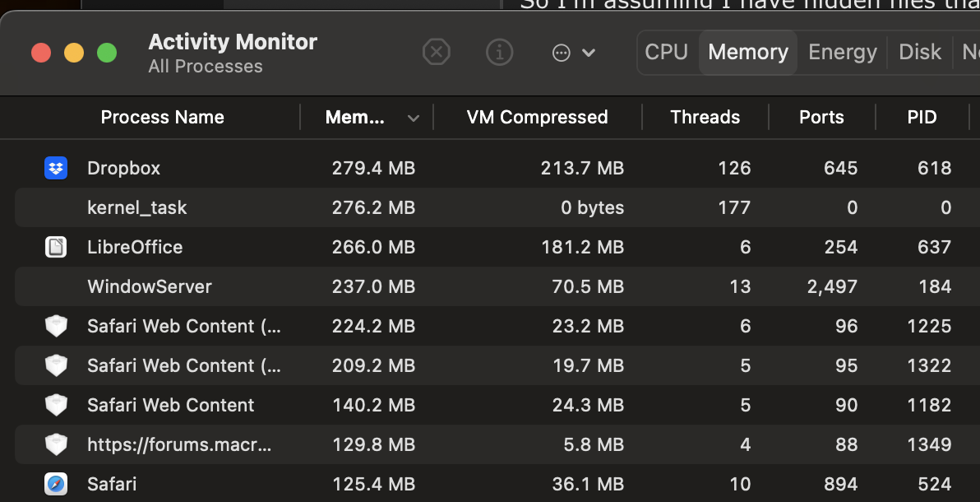Image resolution: width=980 pixels, height=502 pixels.
Task: Click the Dropbox app icon
Action: 55,168
